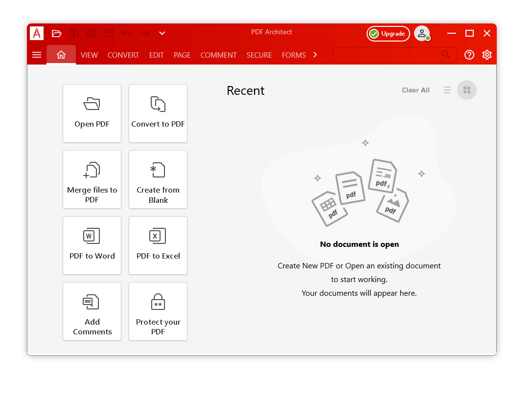Switch Recent files to grid view
The image size is (532, 394).
point(466,90)
